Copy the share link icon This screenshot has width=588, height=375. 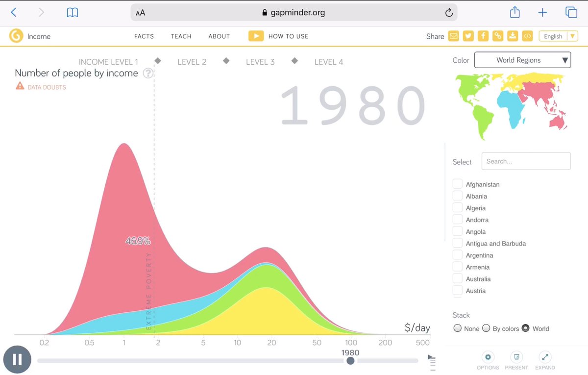click(498, 36)
